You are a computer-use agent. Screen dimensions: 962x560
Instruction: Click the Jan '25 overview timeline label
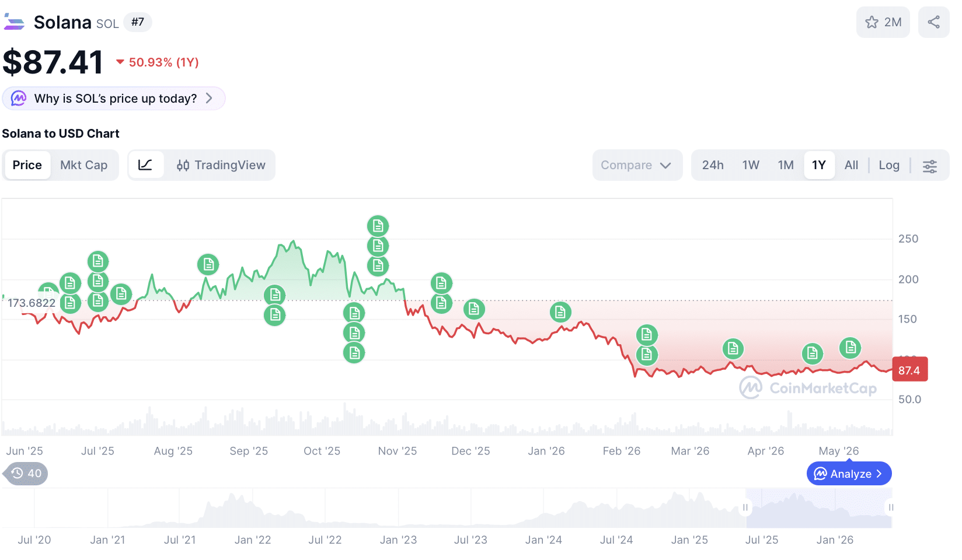[x=689, y=540]
